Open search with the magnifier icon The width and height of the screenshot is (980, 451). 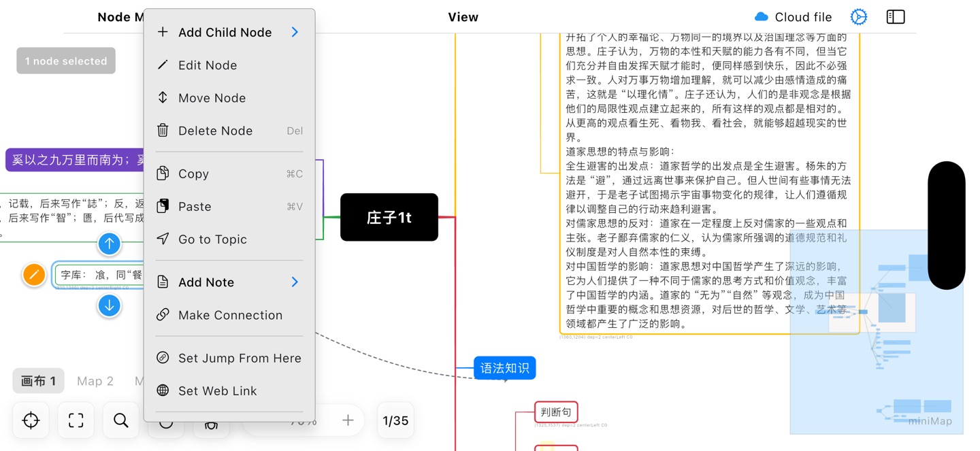pyautogui.click(x=121, y=420)
